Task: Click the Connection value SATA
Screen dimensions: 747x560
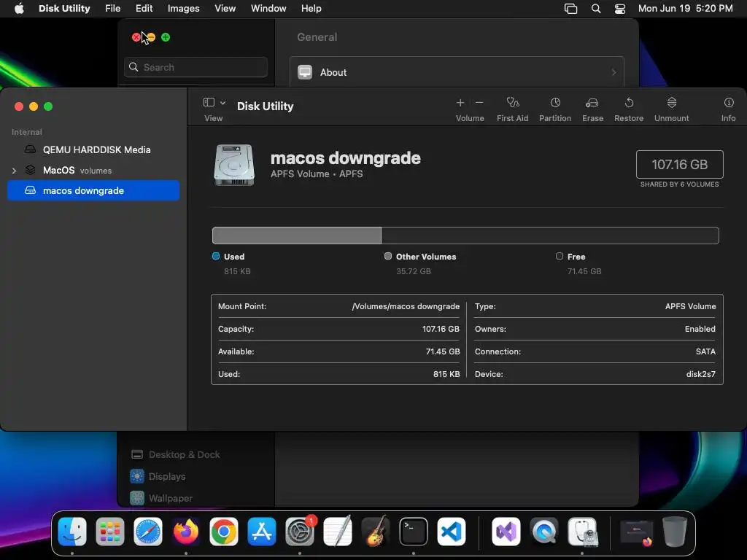Action: point(705,351)
